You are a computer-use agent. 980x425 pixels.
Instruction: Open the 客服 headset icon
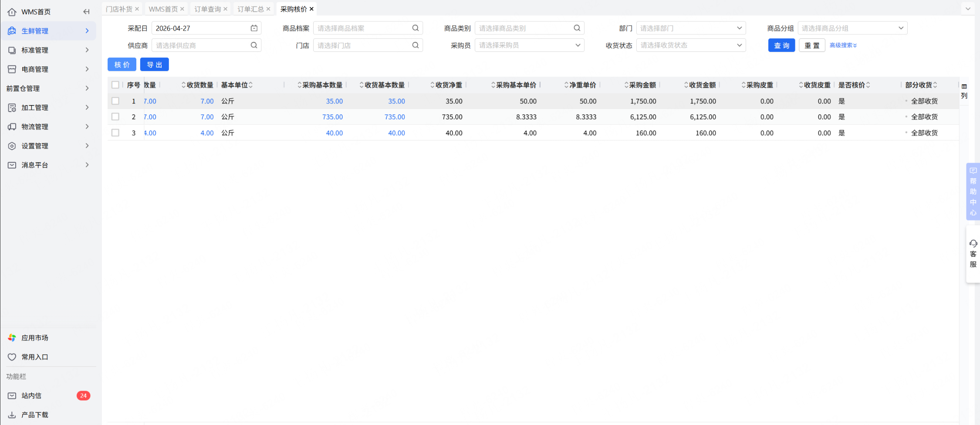point(973,243)
